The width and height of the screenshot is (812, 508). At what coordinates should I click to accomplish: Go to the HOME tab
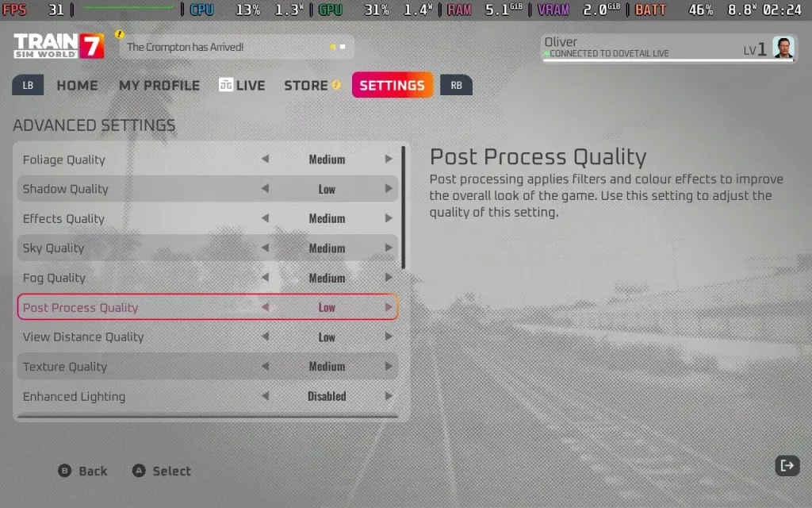[77, 86]
